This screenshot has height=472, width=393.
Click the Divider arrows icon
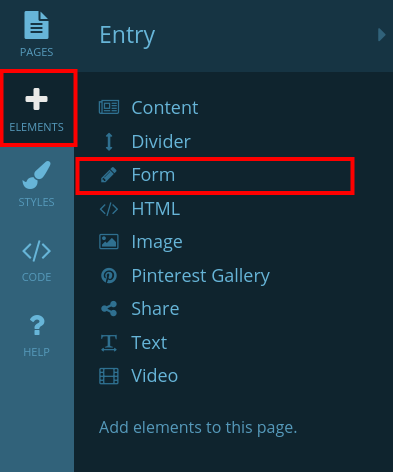click(x=109, y=142)
